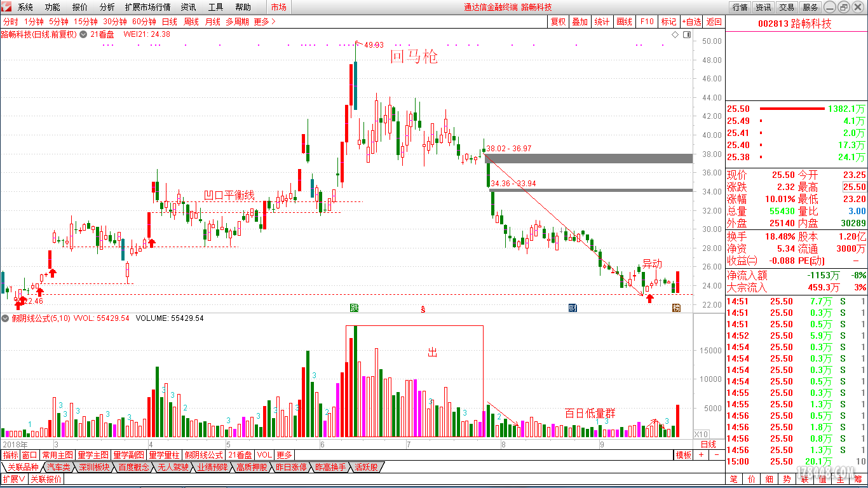Select the 汽车类 sector tab
The width and height of the screenshot is (868, 488).
pos(58,467)
